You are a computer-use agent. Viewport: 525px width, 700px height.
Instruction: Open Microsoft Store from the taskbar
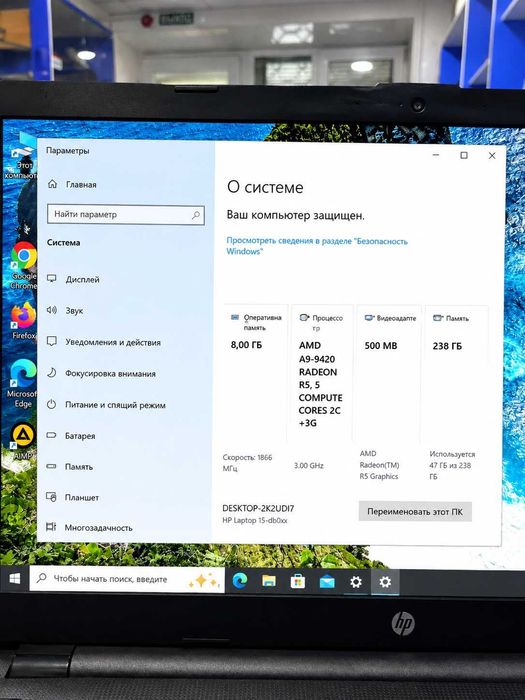pos(298,582)
